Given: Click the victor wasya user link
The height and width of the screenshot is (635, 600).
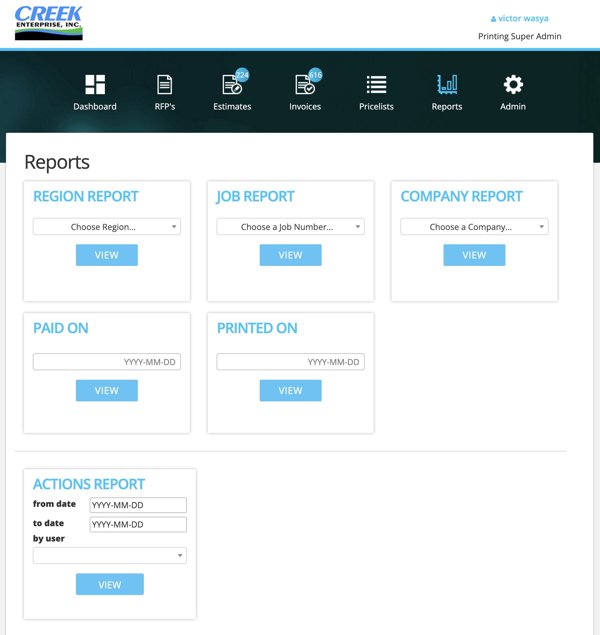Looking at the screenshot, I should pos(522,18).
